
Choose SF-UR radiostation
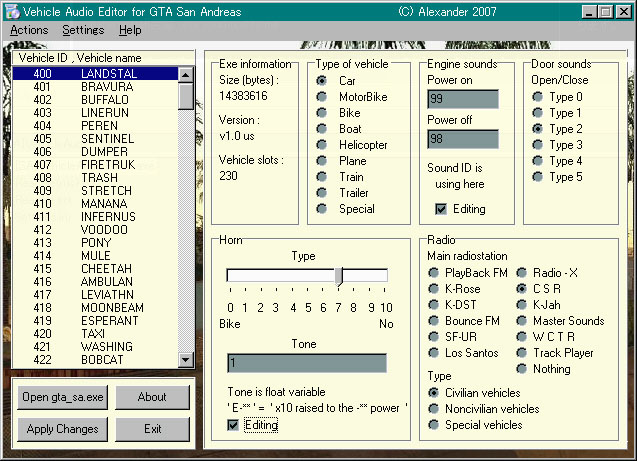tap(433, 337)
